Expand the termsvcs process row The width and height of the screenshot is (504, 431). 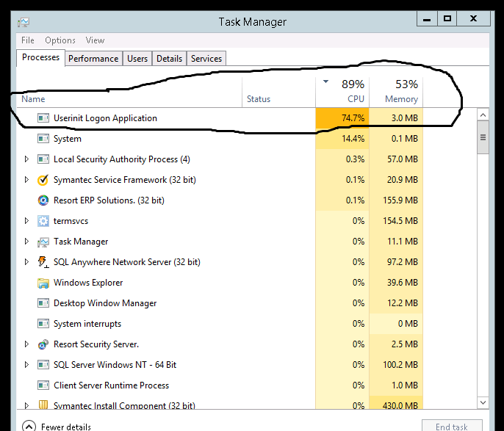[x=26, y=220]
